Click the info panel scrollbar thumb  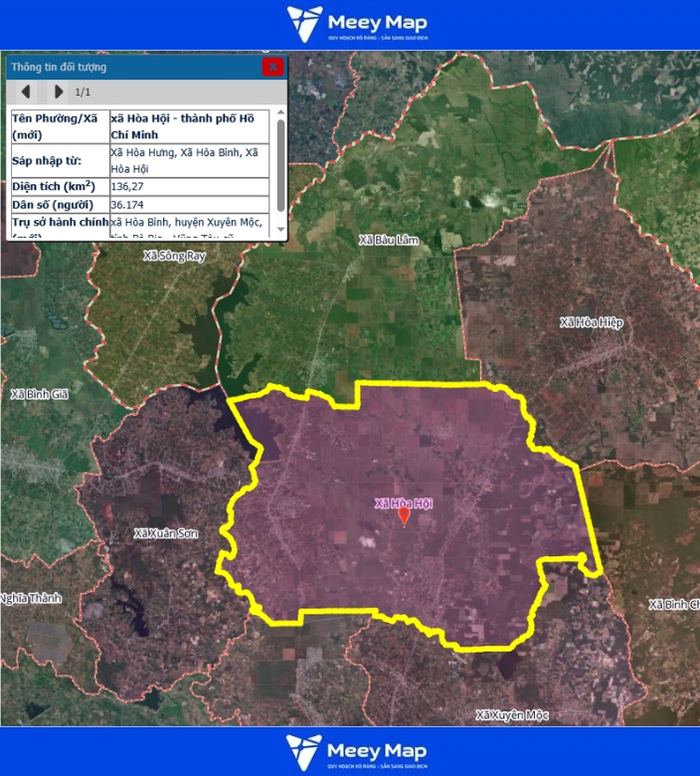coord(280,164)
